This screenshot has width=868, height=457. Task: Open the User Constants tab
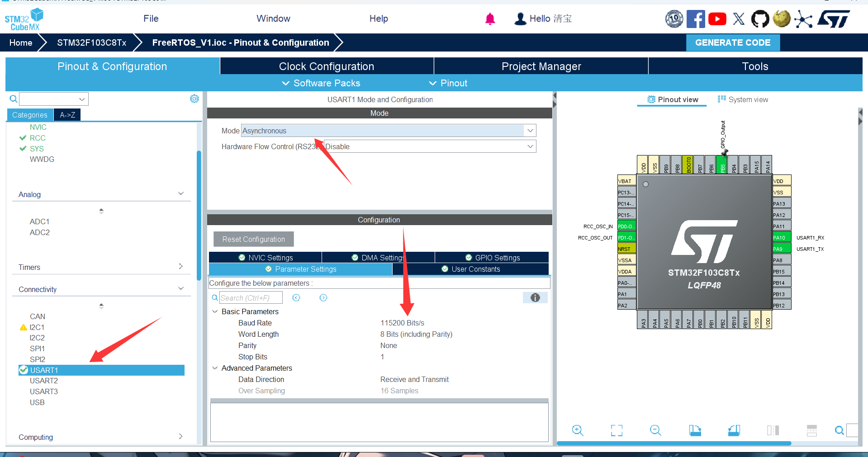471,269
